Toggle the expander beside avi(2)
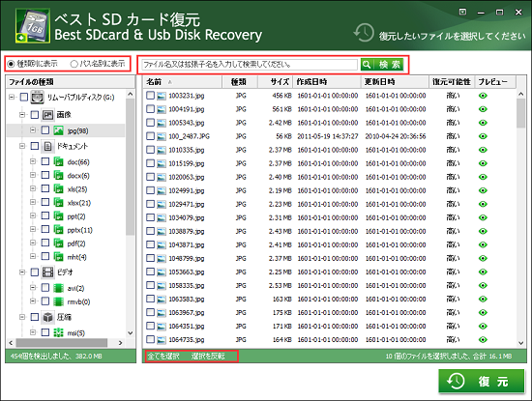The image size is (532, 401). [33, 287]
